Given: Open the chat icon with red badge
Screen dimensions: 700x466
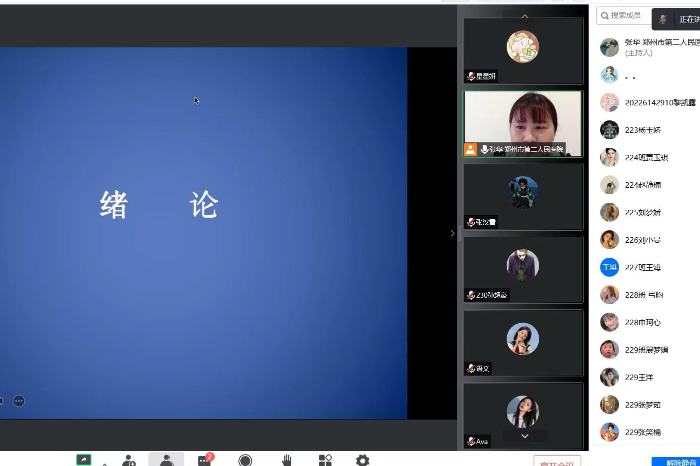Looking at the screenshot, I should 205,460.
